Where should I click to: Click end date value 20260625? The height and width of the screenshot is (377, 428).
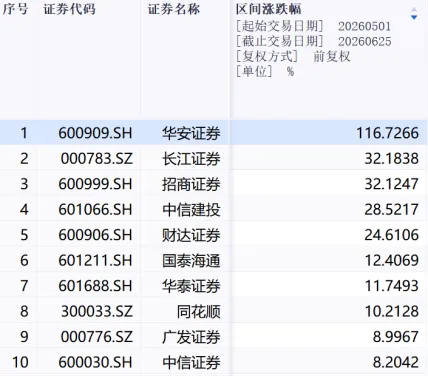click(x=365, y=42)
